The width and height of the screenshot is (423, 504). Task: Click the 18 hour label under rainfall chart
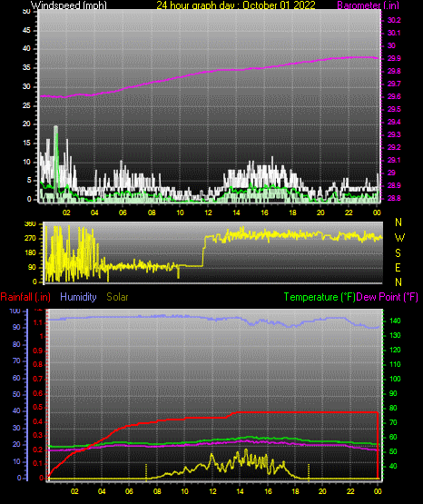point(295,491)
